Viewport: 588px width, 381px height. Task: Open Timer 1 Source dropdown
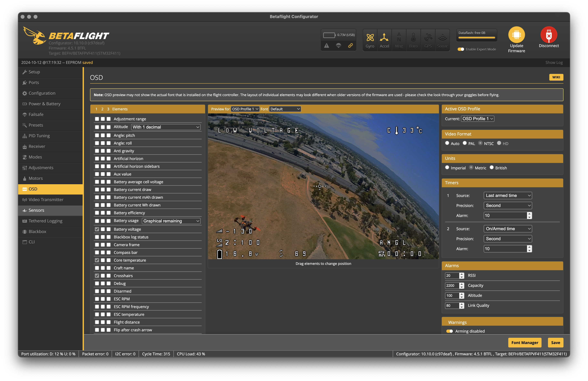click(508, 195)
